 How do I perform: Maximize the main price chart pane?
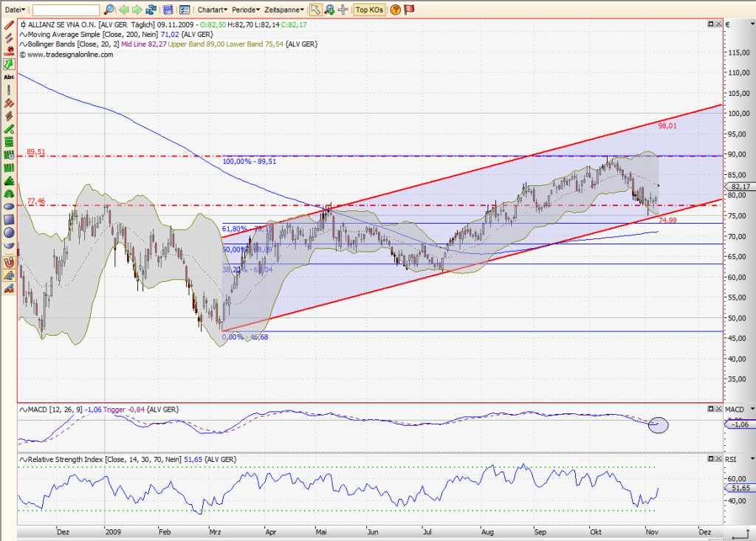tap(711, 24)
